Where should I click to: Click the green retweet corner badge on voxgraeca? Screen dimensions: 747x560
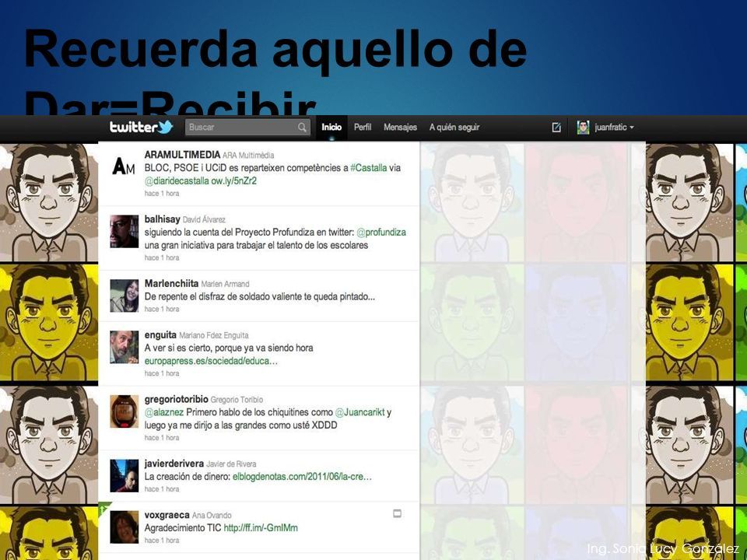[x=103, y=507]
